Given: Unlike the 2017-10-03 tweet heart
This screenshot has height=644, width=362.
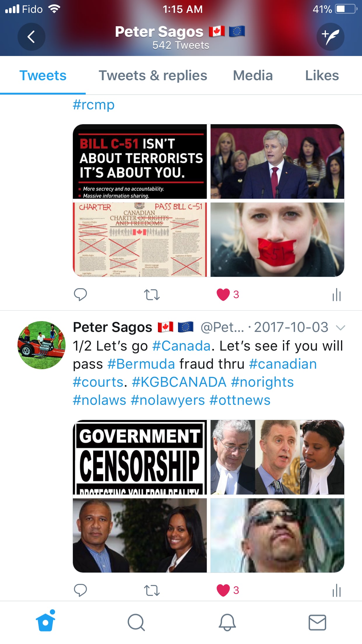Looking at the screenshot, I should pyautogui.click(x=223, y=590).
